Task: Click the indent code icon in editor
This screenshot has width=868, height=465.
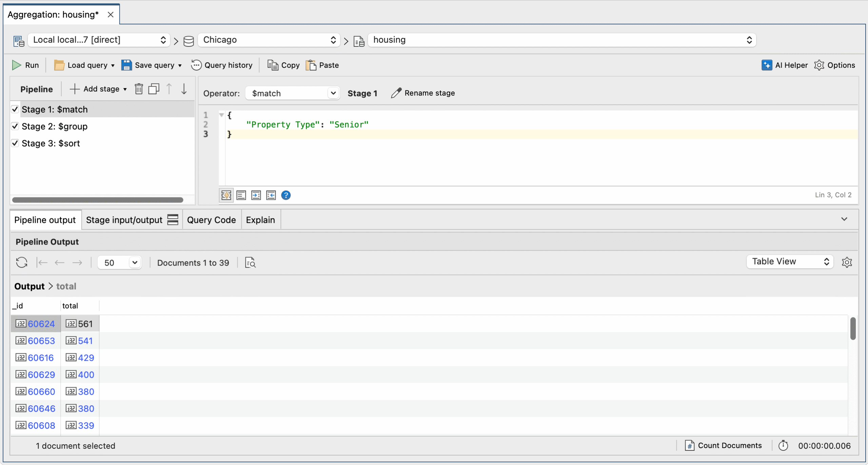Action: [256, 195]
